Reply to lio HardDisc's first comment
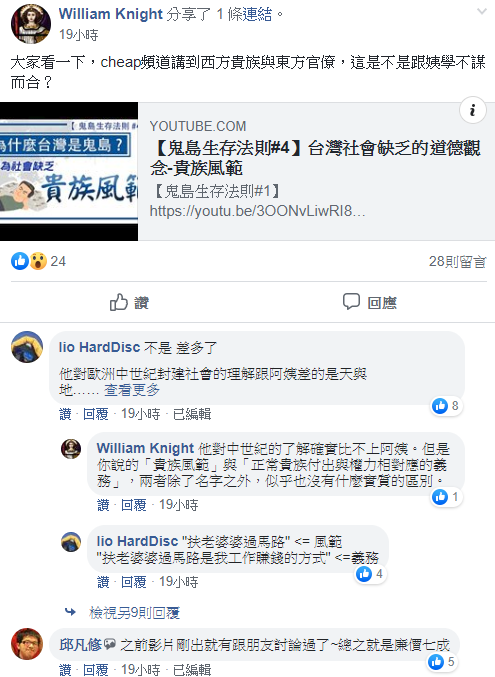Viewport: 495px width, 677px height. tap(95, 414)
